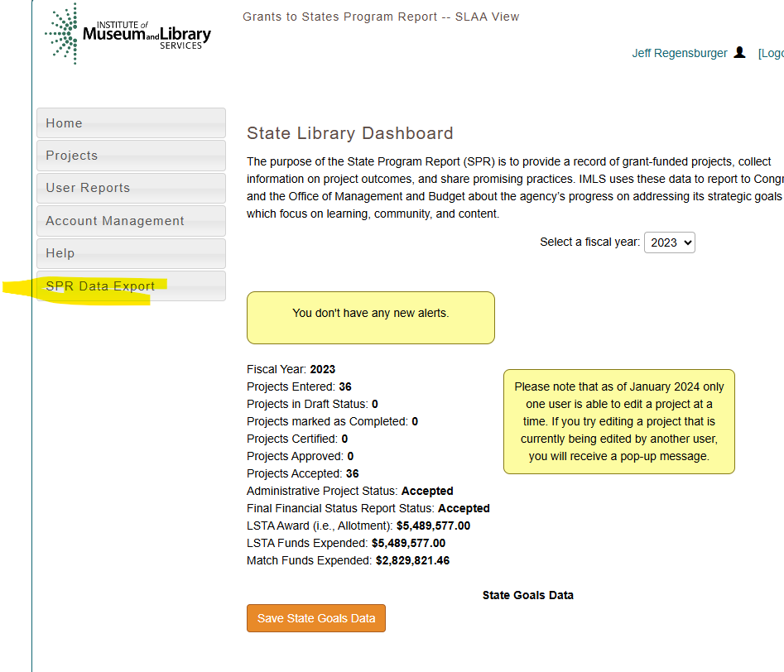This screenshot has width=784, height=672.
Task: Open the Projects menu item
Action: tap(131, 156)
